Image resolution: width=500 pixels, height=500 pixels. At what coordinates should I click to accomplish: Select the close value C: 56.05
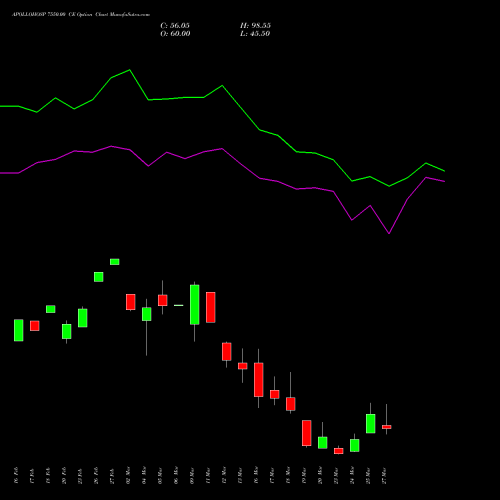click(175, 26)
